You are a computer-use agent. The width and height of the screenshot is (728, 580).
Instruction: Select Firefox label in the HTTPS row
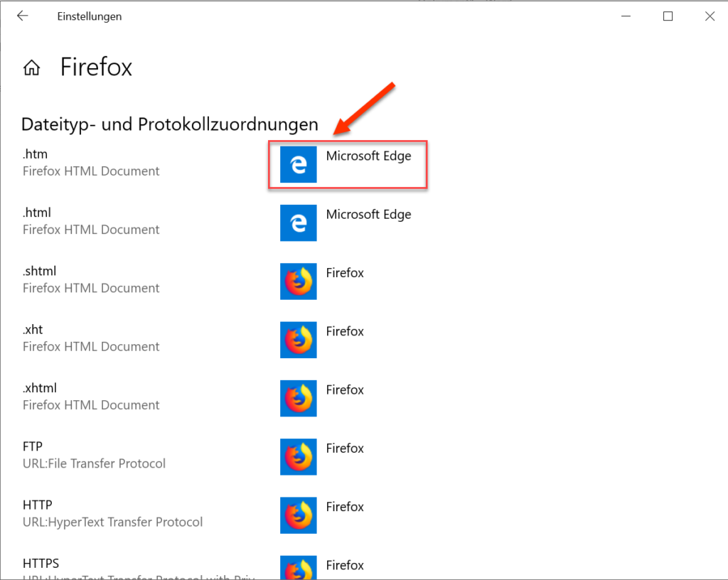[x=345, y=565]
